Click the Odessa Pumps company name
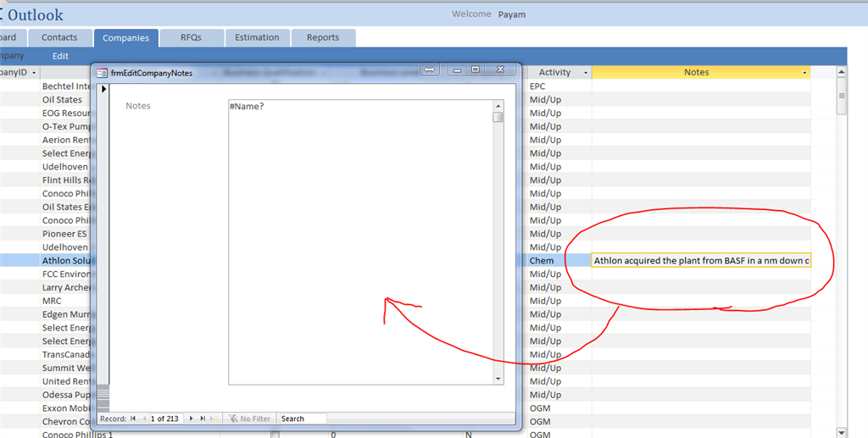The width and height of the screenshot is (868, 438). (x=66, y=395)
